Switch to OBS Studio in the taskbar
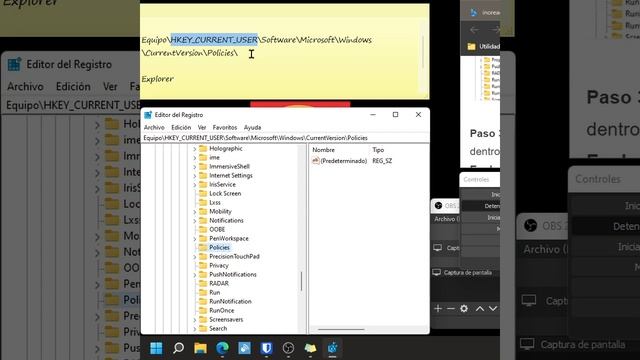Image resolution: width=640 pixels, height=360 pixels. click(289, 348)
